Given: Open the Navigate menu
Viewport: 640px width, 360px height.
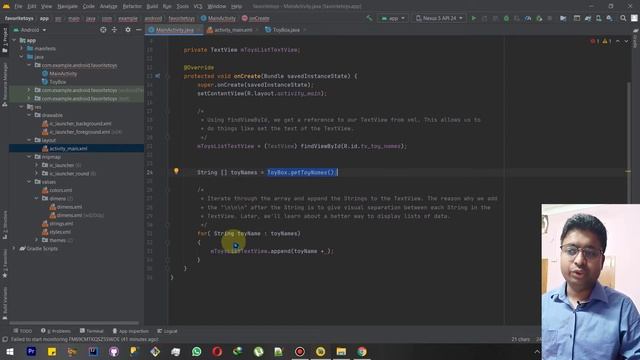Looking at the screenshot, I should coord(67,7).
